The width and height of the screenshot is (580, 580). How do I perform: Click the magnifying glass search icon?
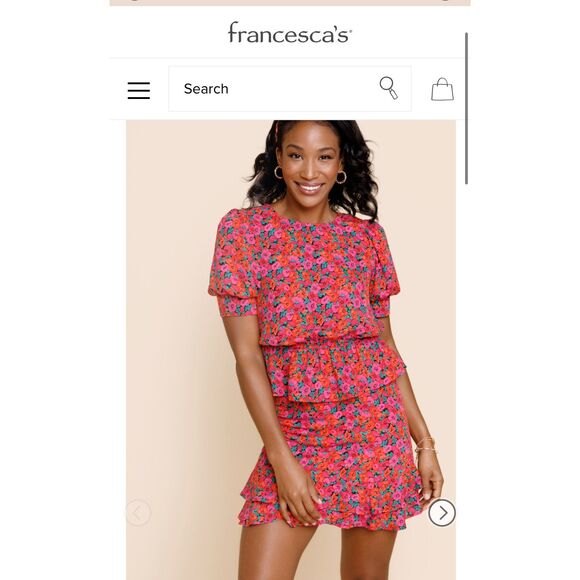pos(389,88)
